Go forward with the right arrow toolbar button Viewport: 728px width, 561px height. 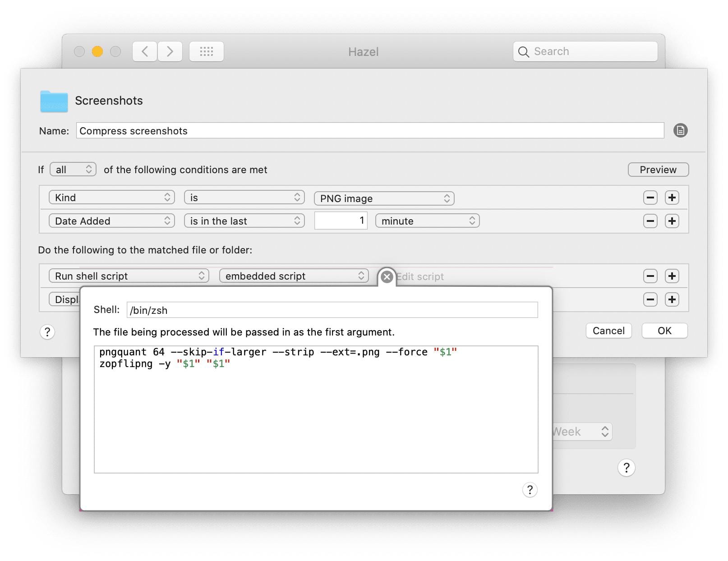click(170, 51)
